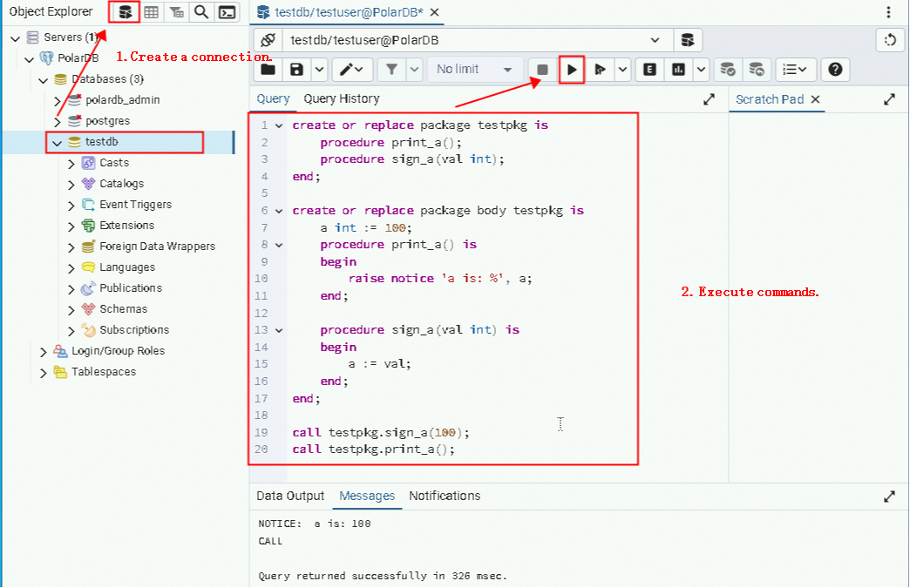
Task: Open the No limit rows dropdown
Action: (475, 70)
